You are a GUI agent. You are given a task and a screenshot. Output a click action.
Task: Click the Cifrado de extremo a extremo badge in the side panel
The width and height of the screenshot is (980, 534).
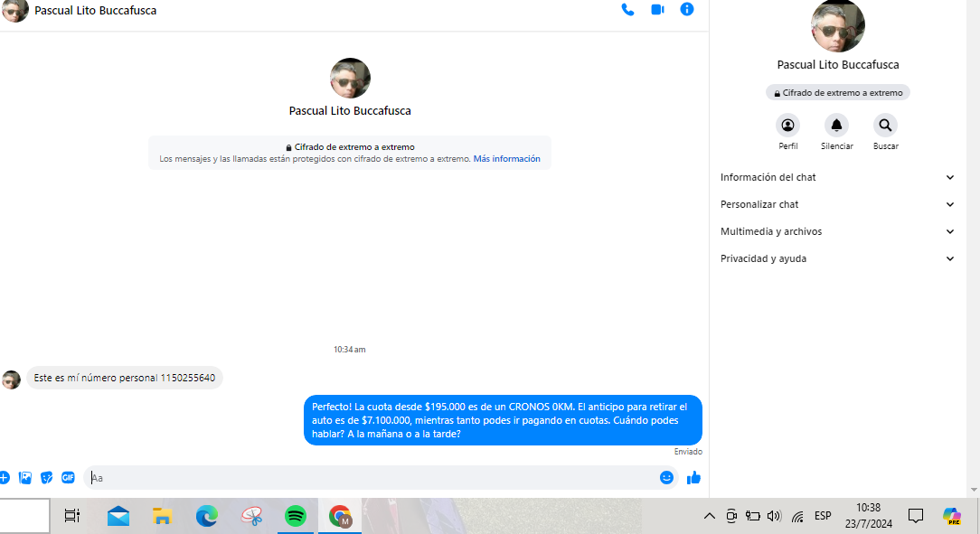[837, 92]
